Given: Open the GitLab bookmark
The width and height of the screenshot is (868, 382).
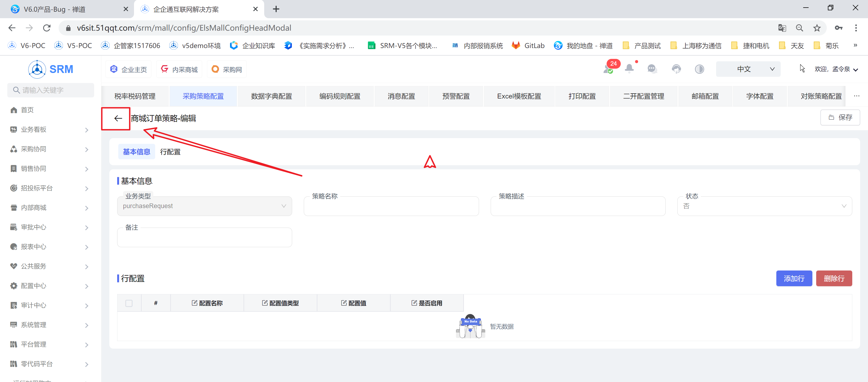Looking at the screenshot, I should click(x=528, y=46).
